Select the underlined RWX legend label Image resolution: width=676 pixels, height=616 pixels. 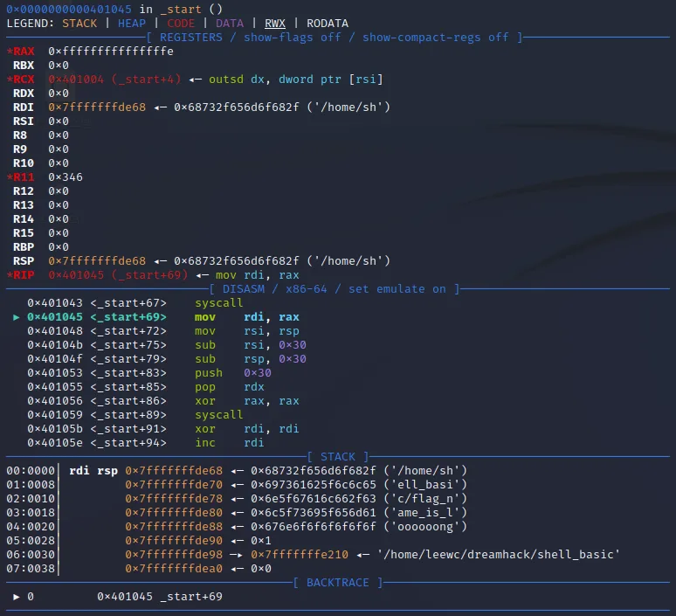pyautogui.click(x=275, y=24)
